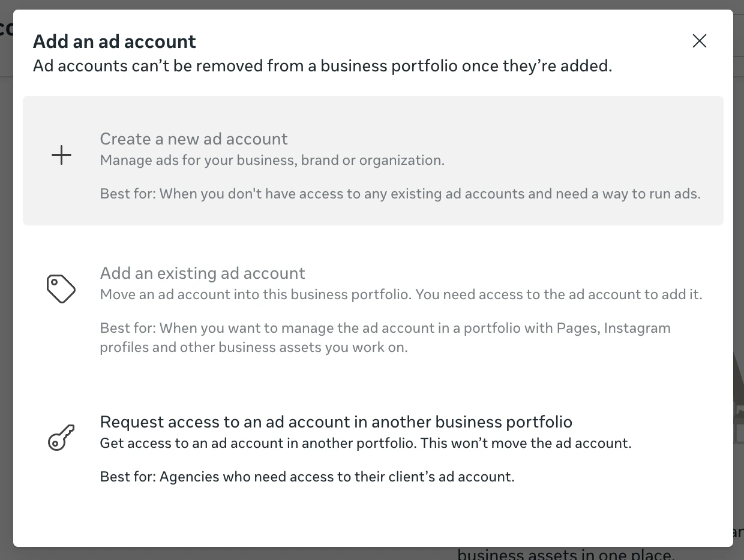This screenshot has height=560, width=744.
Task: Dismiss the dialog using the X icon
Action: 700,41
